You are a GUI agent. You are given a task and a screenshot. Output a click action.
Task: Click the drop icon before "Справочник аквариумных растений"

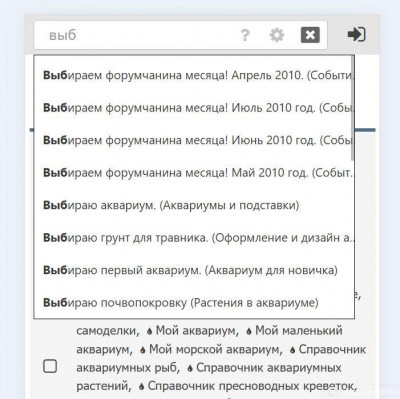[190, 368]
